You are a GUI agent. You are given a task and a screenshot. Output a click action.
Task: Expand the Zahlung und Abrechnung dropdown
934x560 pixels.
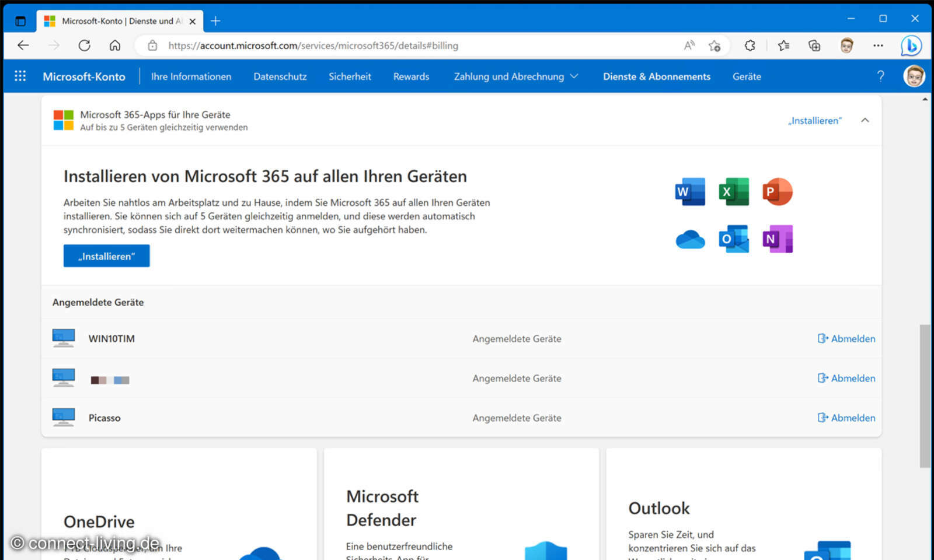point(574,76)
